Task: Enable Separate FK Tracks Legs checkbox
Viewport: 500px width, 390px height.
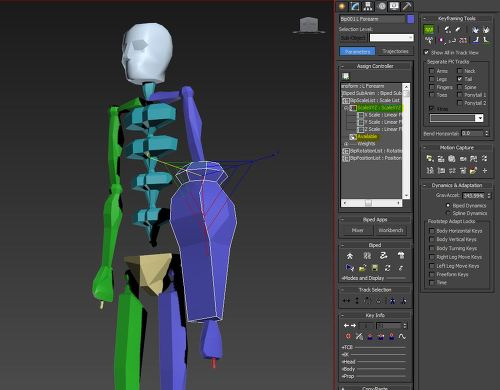Action: pyautogui.click(x=431, y=79)
